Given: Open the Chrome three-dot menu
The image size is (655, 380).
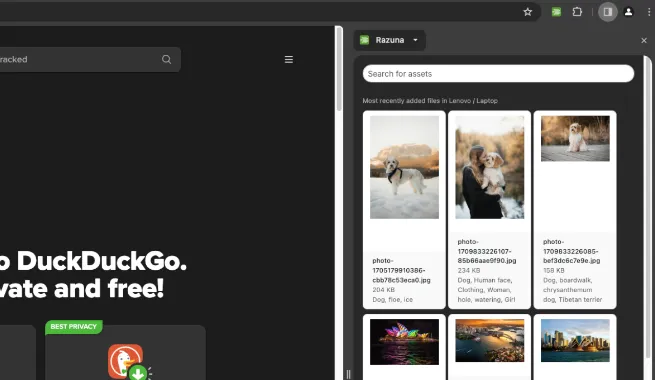Looking at the screenshot, I should (x=649, y=12).
